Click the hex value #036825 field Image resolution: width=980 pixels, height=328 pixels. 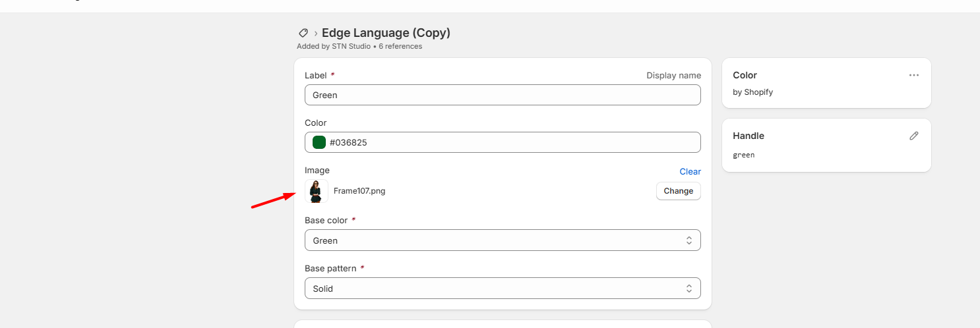tap(503, 142)
